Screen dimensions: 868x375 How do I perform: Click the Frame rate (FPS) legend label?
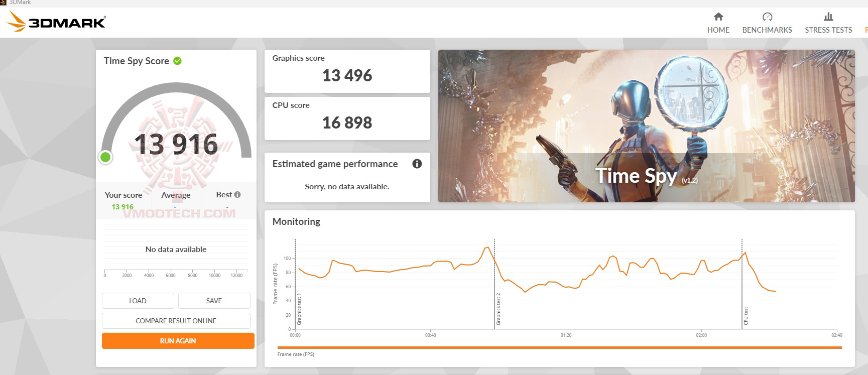[296, 354]
